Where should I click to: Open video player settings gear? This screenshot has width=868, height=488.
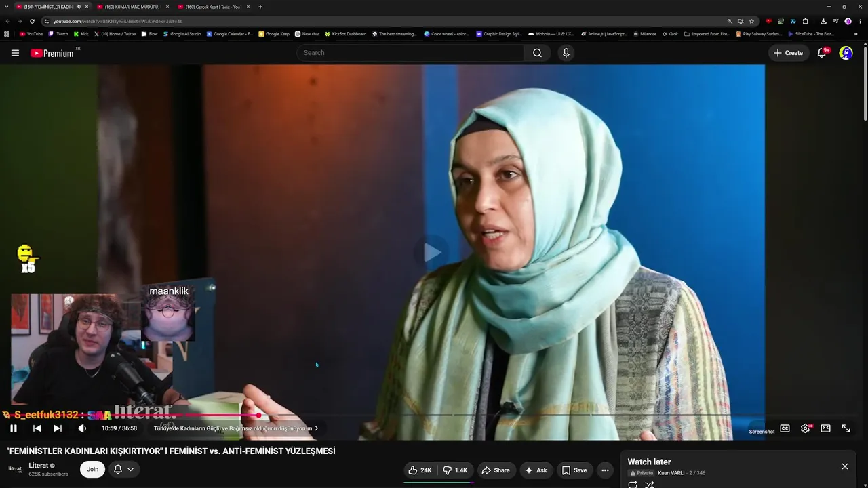(x=805, y=428)
